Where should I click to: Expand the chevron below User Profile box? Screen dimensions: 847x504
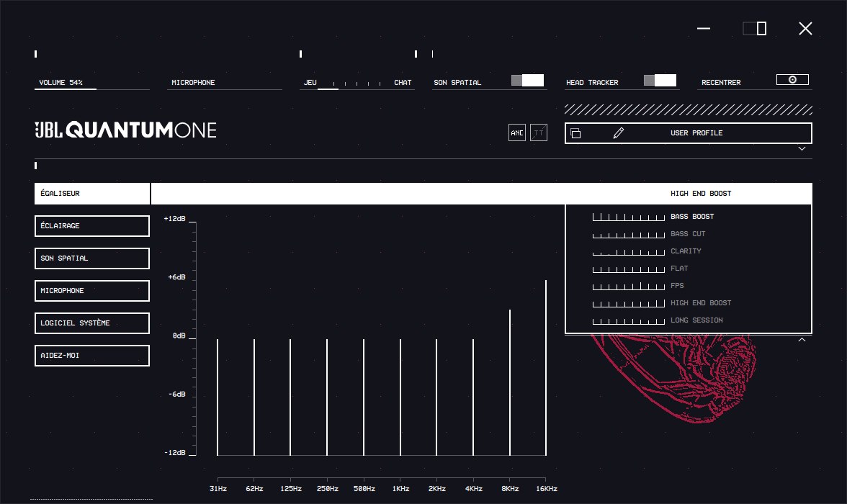pyautogui.click(x=802, y=148)
